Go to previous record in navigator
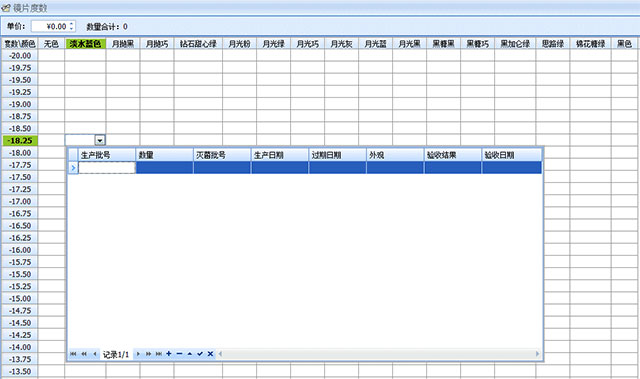The width and height of the screenshot is (640, 379). click(x=95, y=354)
